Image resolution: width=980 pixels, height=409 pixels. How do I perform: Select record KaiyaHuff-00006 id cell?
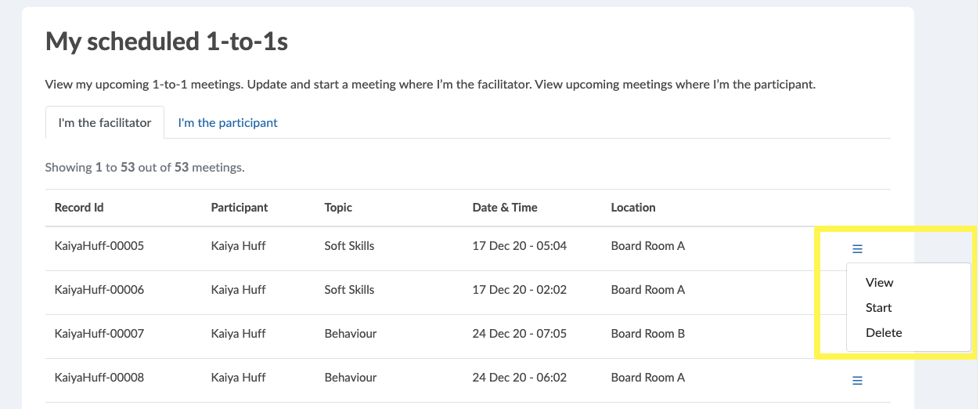click(x=99, y=290)
